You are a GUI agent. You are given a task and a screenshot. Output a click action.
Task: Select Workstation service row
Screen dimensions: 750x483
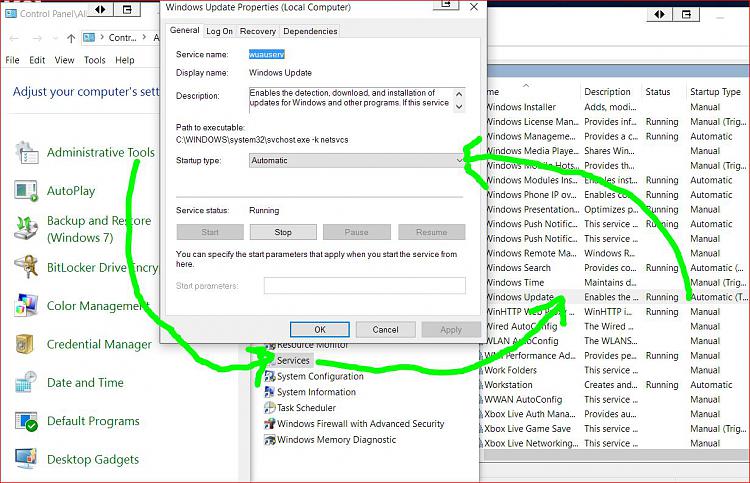click(x=615, y=384)
